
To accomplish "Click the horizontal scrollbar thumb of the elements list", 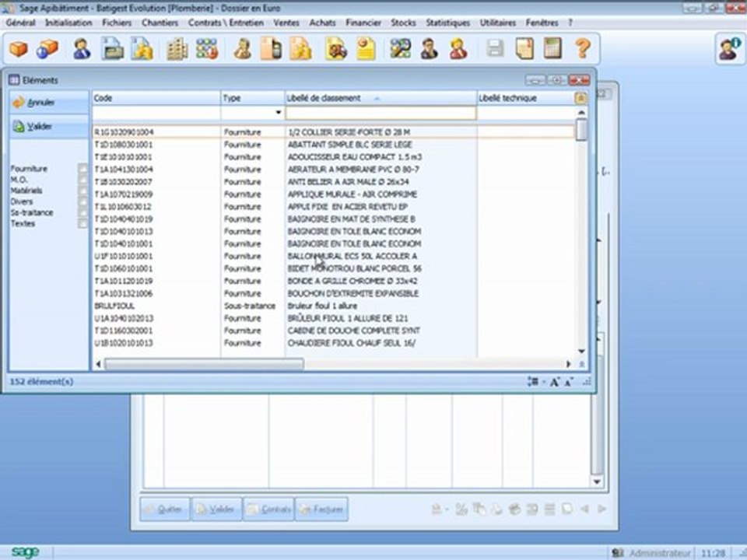I will coord(204,364).
